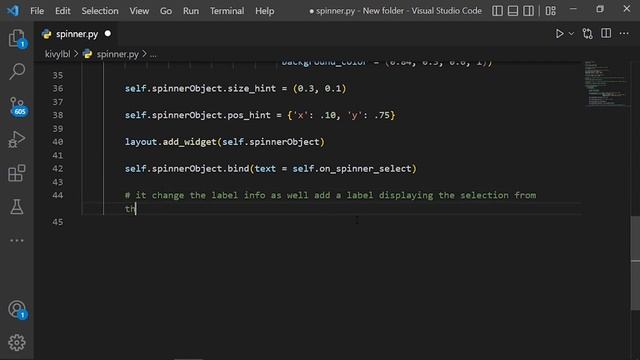
Task: Open the Go menu
Action: pyautogui.click(x=166, y=11)
